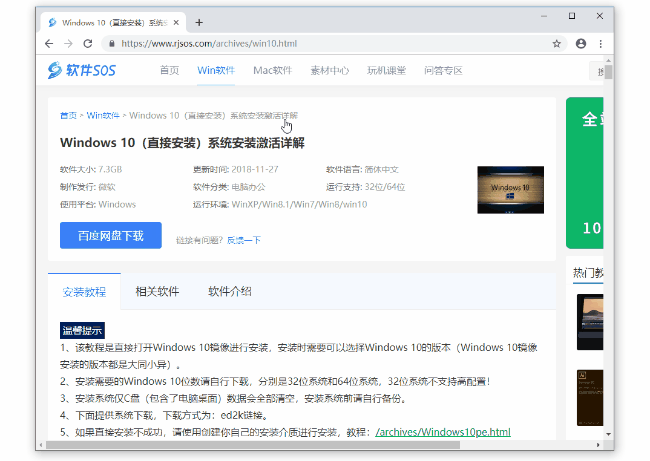Image resolution: width=650 pixels, height=461 pixels.
Task: Click the 运行支持: 32位/64位 text
Action: (365, 187)
